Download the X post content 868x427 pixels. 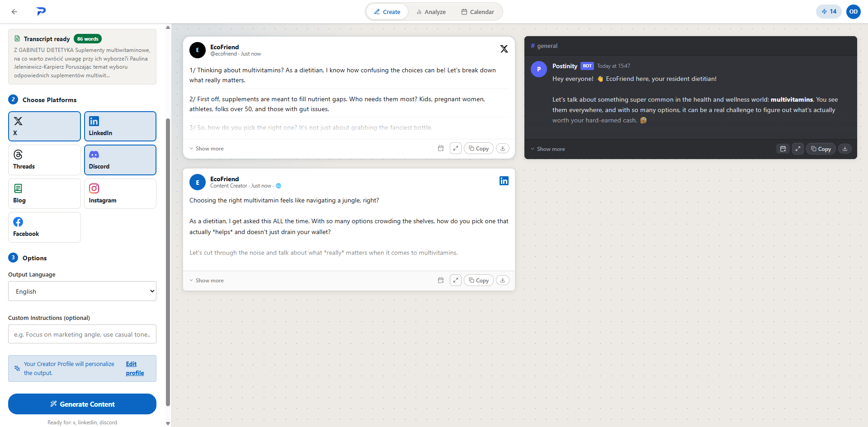click(x=503, y=149)
